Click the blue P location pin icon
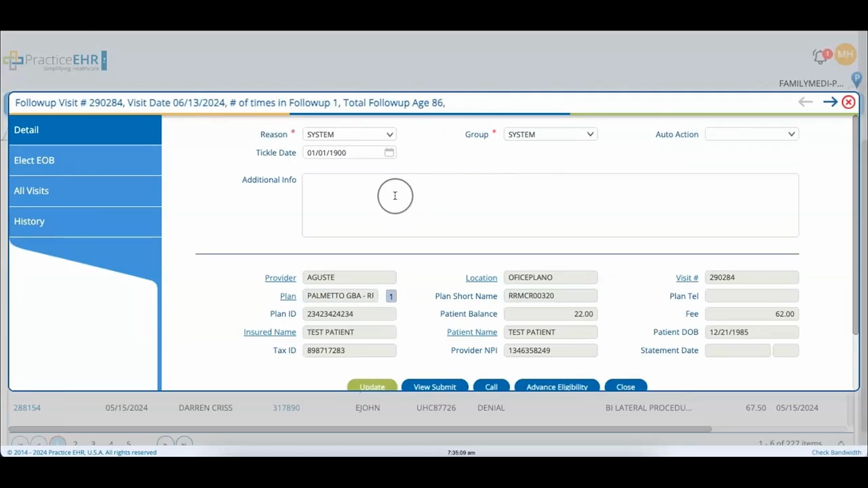 click(x=856, y=80)
